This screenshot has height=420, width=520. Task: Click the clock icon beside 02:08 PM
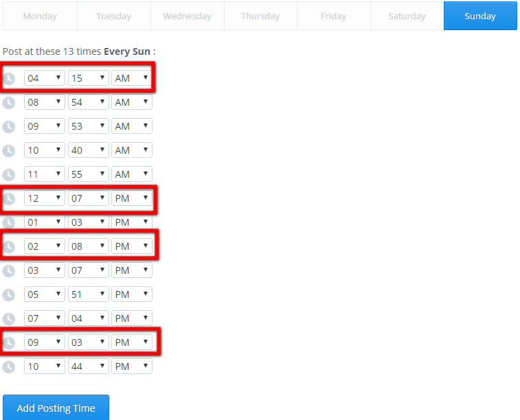(9, 246)
